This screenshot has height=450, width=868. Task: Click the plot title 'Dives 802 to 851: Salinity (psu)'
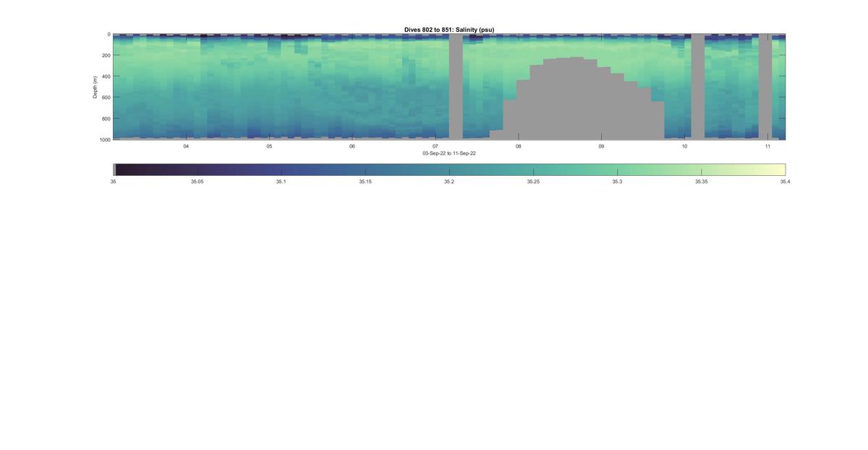pyautogui.click(x=449, y=30)
